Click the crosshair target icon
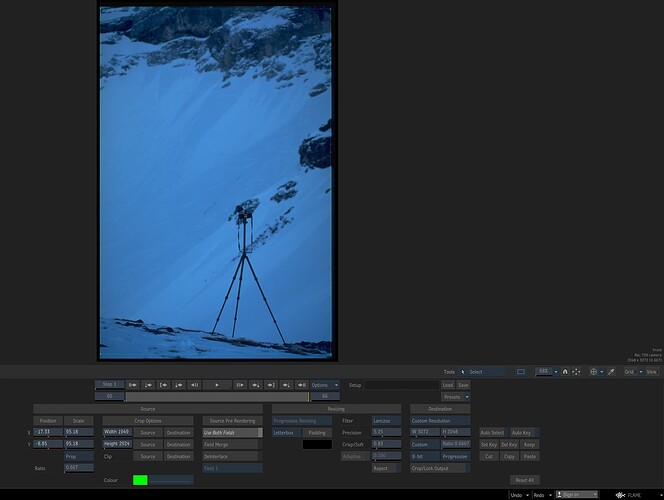Screen dimensions: 664x500 pyautogui.click(x=596, y=371)
